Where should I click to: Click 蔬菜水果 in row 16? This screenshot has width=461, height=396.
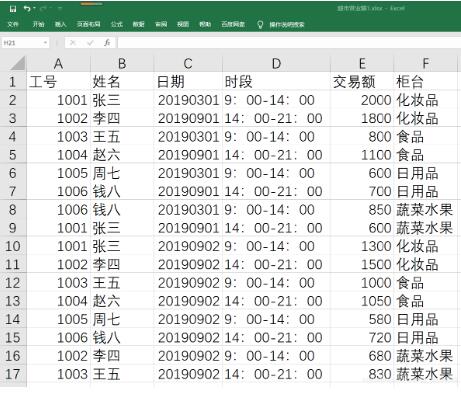(426, 355)
